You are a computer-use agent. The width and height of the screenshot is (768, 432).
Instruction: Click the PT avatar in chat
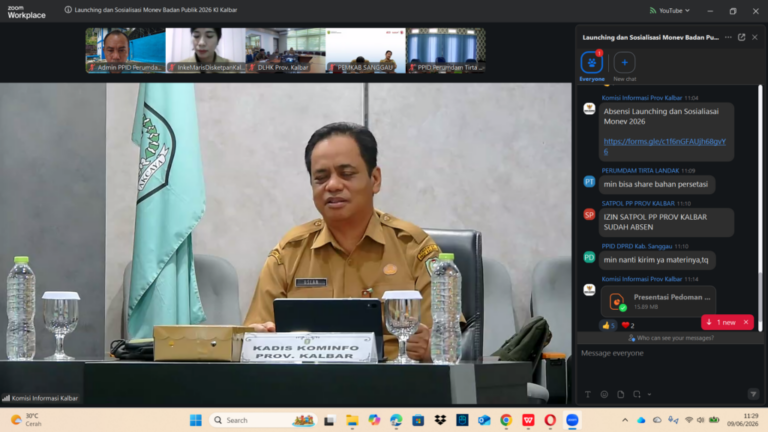coord(589,182)
